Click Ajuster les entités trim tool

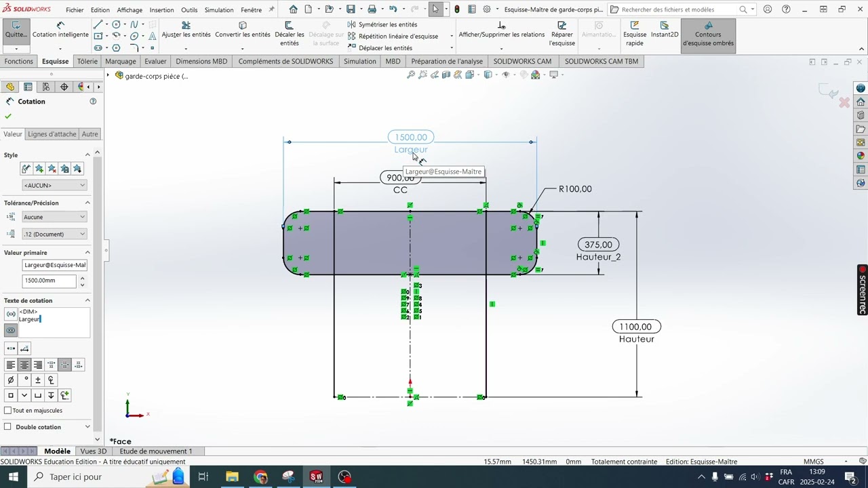(x=186, y=30)
